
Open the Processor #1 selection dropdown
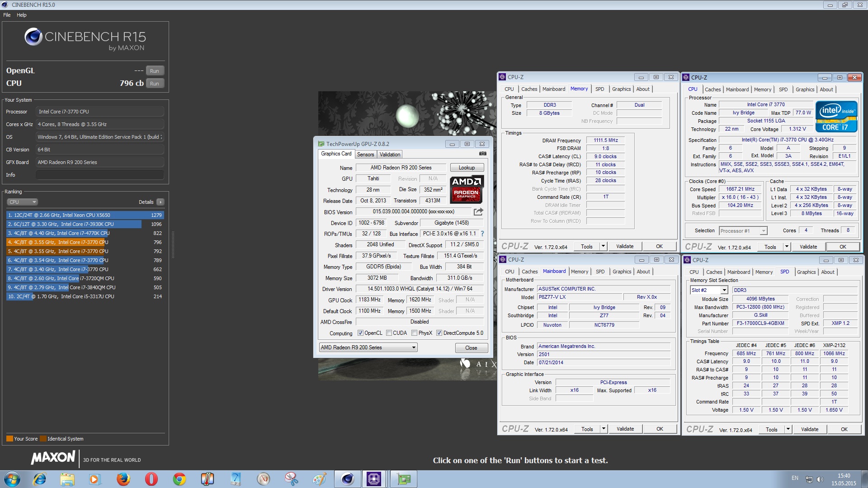743,231
